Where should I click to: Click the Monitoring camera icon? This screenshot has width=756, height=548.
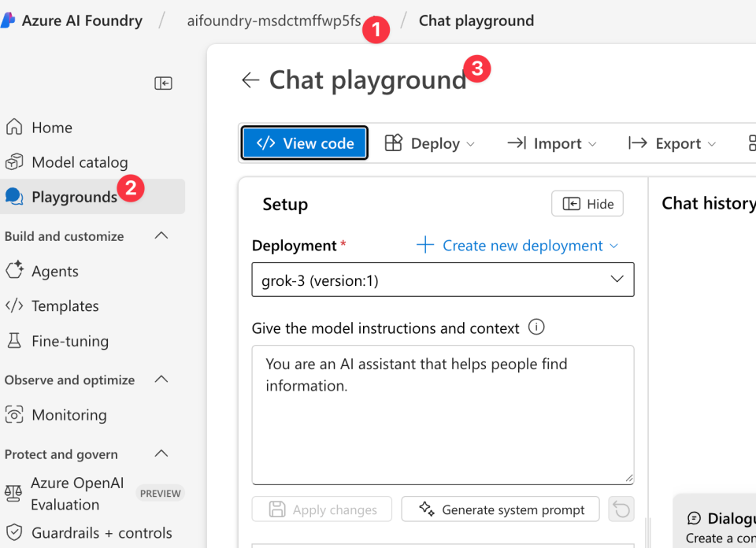pos(14,414)
